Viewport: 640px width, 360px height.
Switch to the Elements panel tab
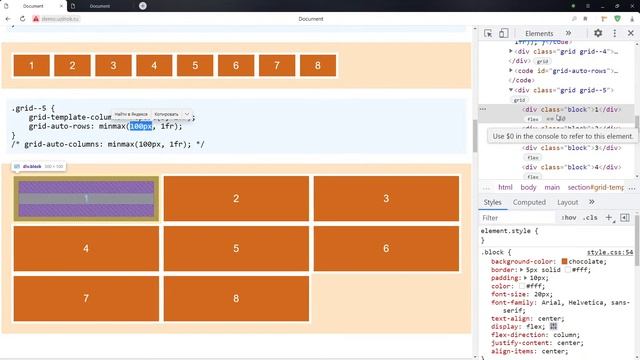(x=539, y=33)
